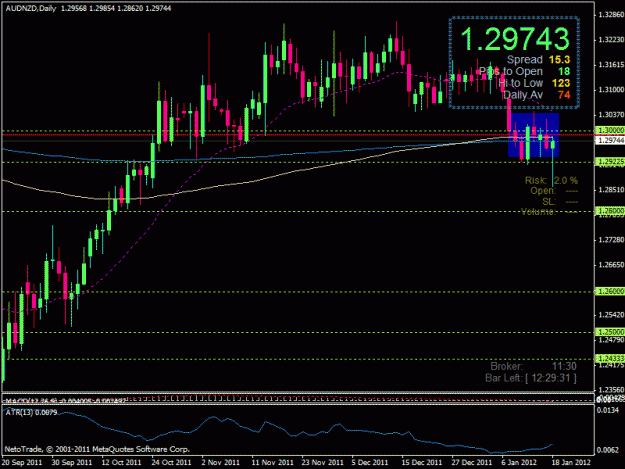625x469 pixels.
Task: Click the 1.28510 price axis value
Action: click(611, 190)
